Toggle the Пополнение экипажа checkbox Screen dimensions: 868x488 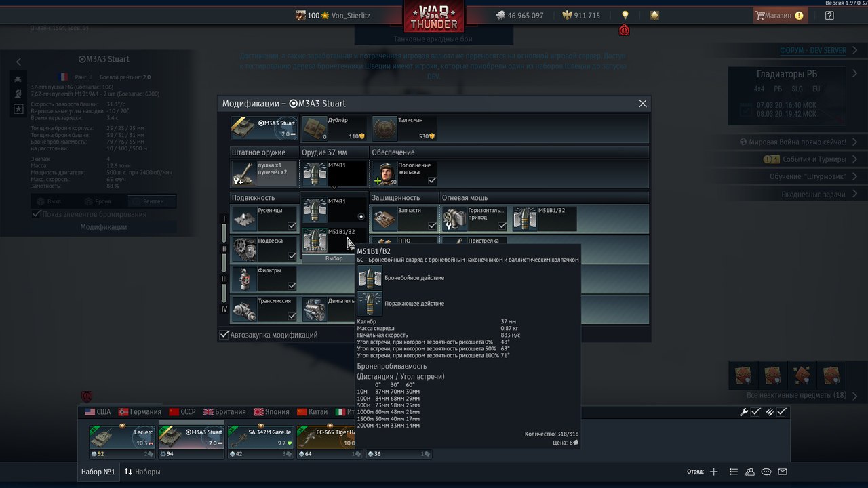[x=432, y=181]
